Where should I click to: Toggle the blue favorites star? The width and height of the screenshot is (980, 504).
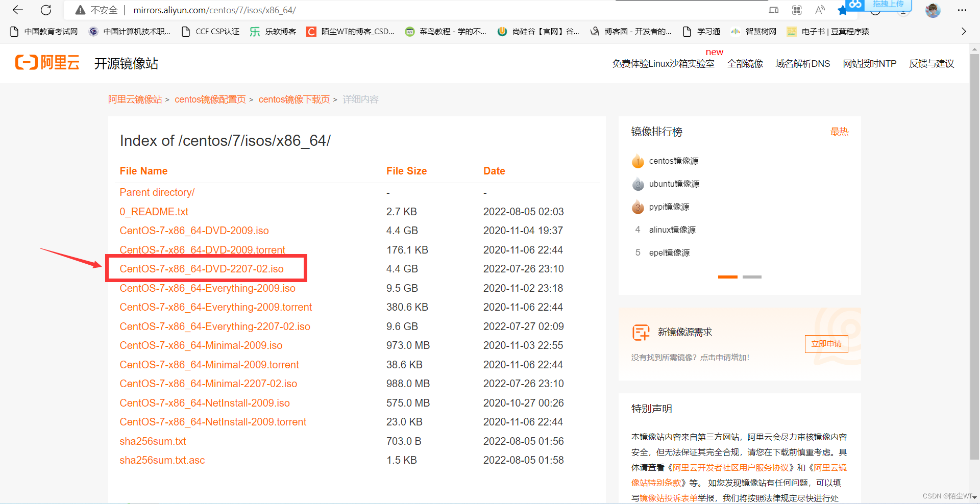842,11
